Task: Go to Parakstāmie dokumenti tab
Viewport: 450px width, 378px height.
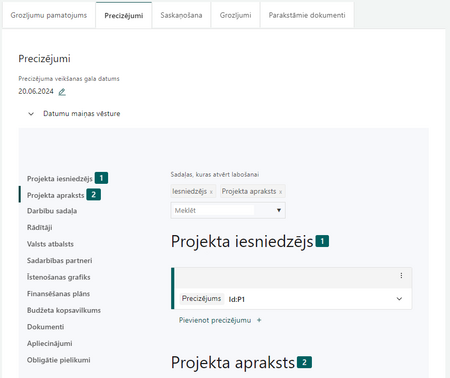Action: (307, 15)
